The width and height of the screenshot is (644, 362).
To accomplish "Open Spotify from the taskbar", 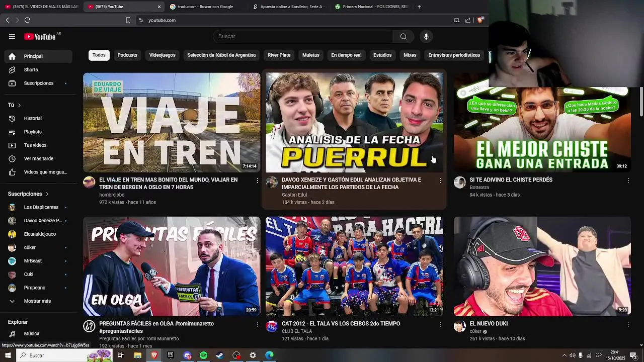I will click(x=203, y=355).
